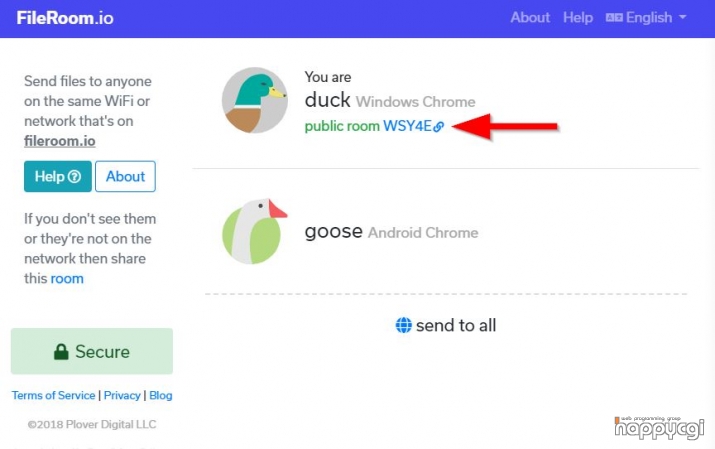The width and height of the screenshot is (715, 449).
Task: Select send to all
Action: pos(446,325)
